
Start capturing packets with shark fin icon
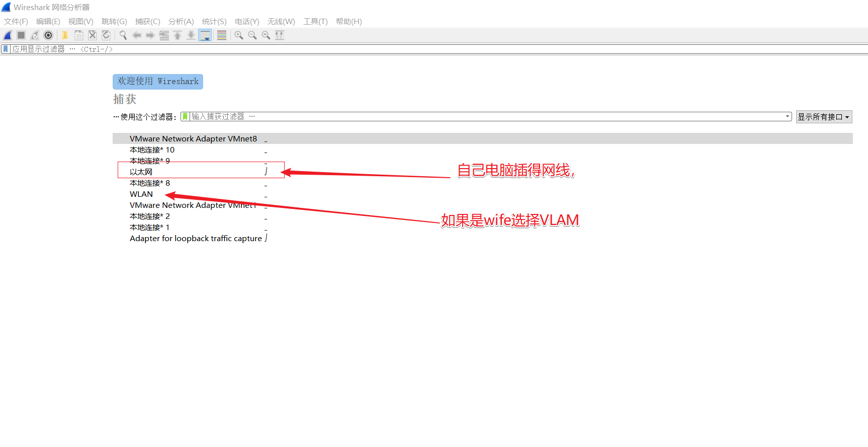pos(8,35)
